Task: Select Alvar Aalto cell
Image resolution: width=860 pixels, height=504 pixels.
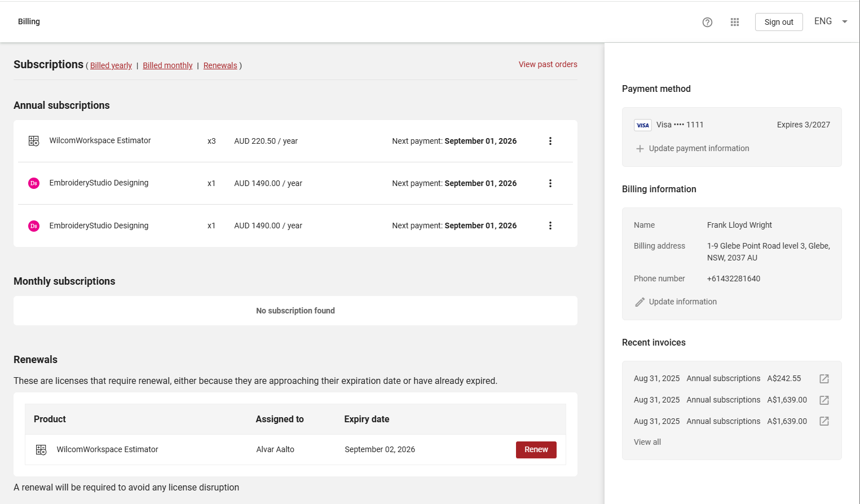Action: 275,449
